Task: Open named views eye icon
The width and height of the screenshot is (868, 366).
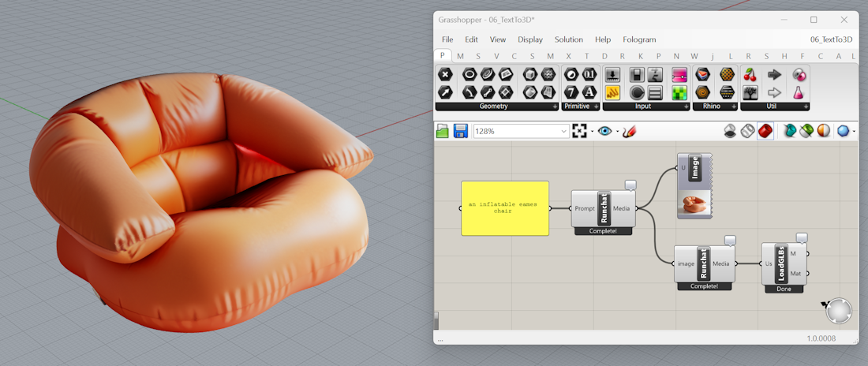Action: (x=604, y=131)
